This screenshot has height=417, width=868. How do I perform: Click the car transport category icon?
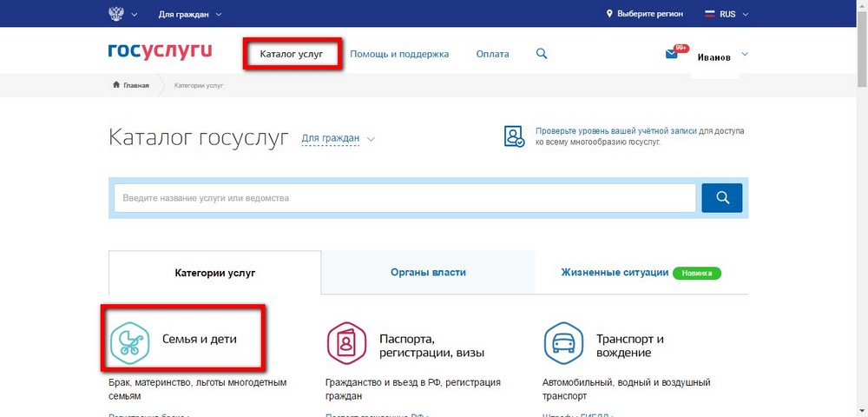point(563,344)
